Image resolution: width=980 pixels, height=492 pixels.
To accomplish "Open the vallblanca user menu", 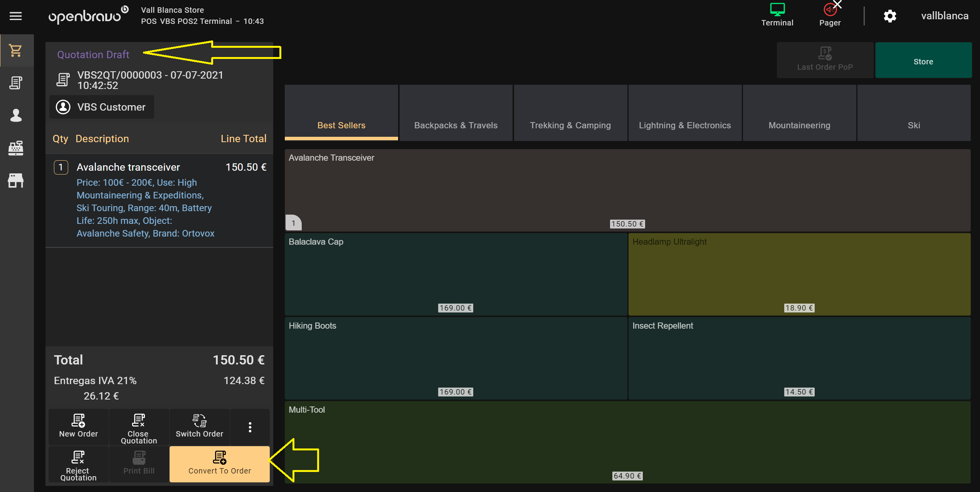I will coord(945,16).
